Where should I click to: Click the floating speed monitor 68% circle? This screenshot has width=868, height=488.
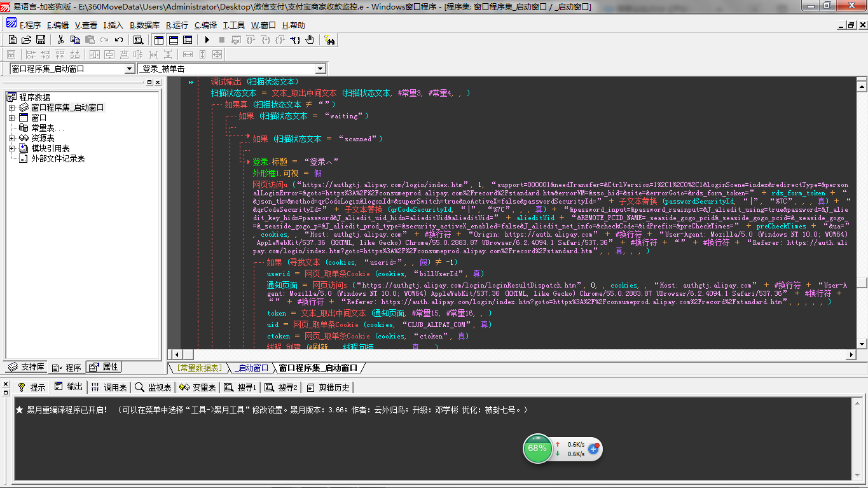pos(537,449)
